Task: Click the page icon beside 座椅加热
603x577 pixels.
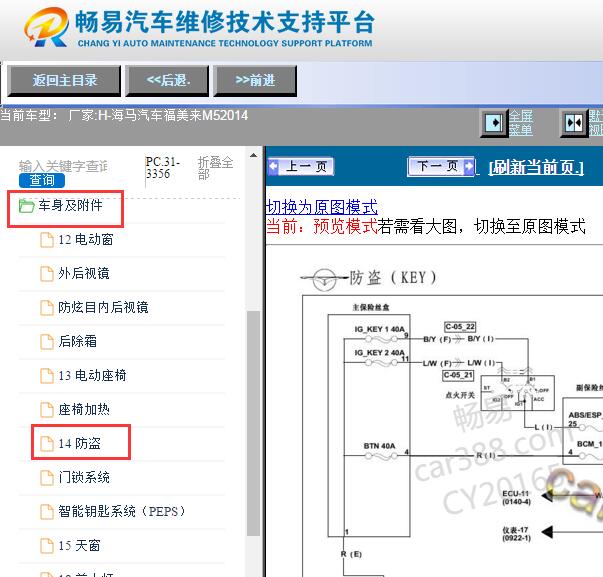Action: (x=47, y=410)
